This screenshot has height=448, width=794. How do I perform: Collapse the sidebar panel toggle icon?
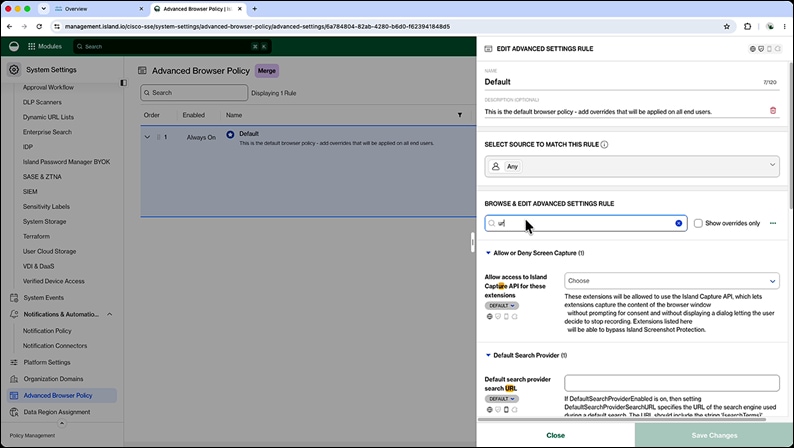124,83
